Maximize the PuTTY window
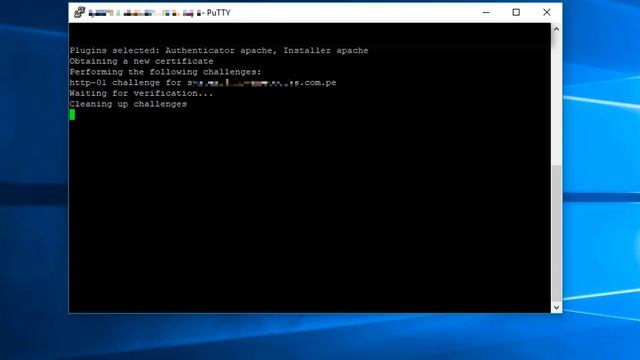The image size is (640, 360). click(516, 13)
